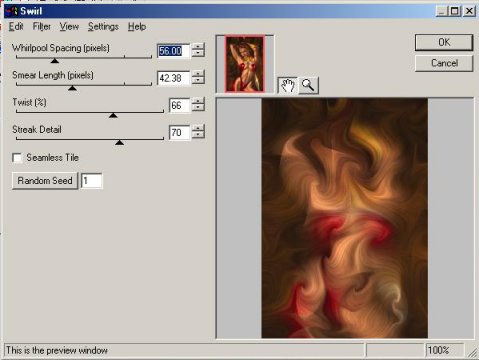The width and height of the screenshot is (479, 360).
Task: Click the Cancel button
Action: point(444,63)
